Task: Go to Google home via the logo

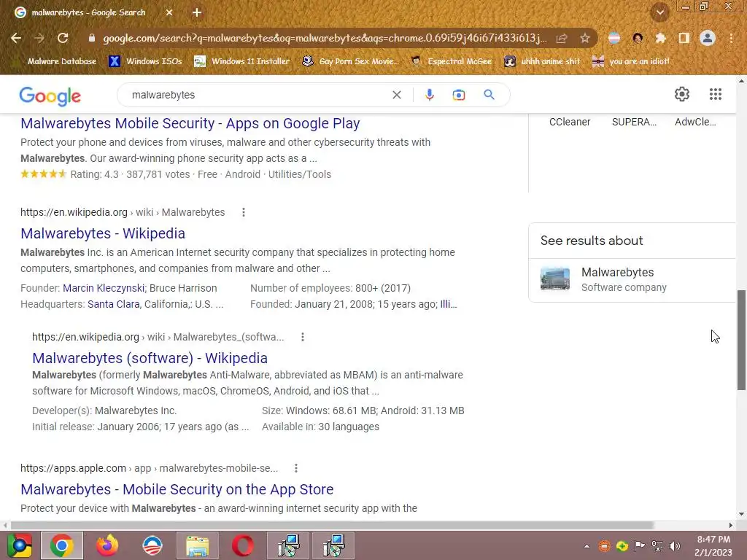Action: coord(50,96)
